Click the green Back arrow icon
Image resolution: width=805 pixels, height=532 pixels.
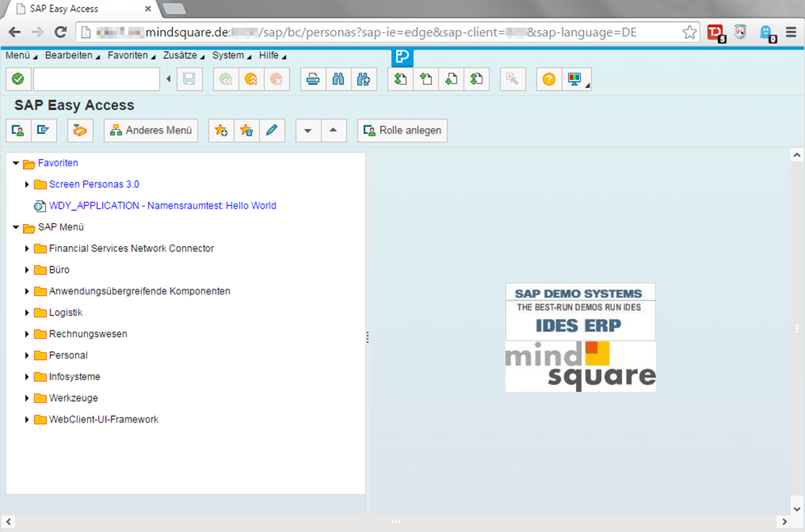pyautogui.click(x=226, y=79)
